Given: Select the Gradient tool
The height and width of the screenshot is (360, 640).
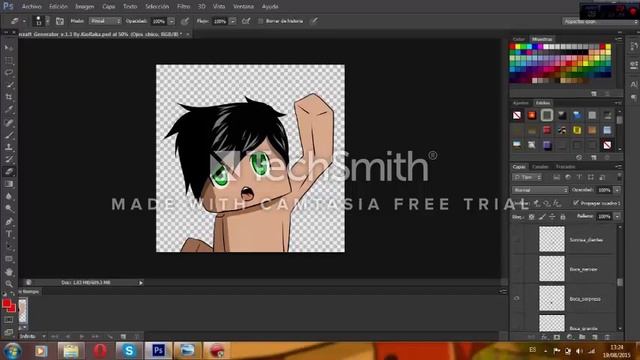Looking at the screenshot, I should pyautogui.click(x=9, y=184).
